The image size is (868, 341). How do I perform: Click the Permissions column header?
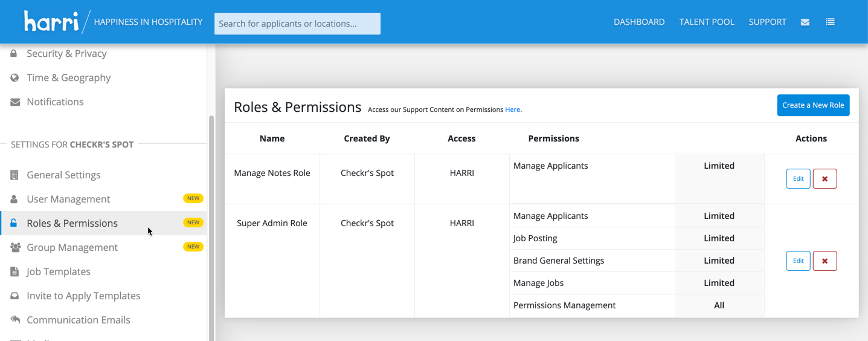click(x=553, y=138)
